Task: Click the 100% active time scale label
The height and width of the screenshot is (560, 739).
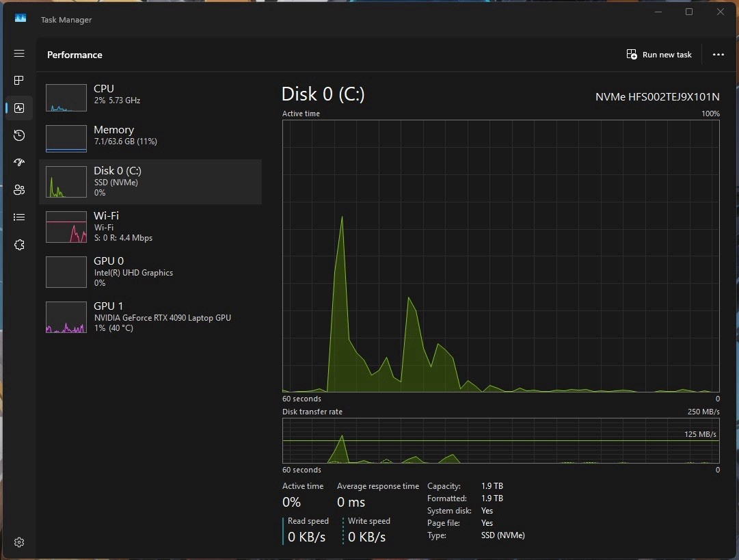Action: click(x=710, y=114)
